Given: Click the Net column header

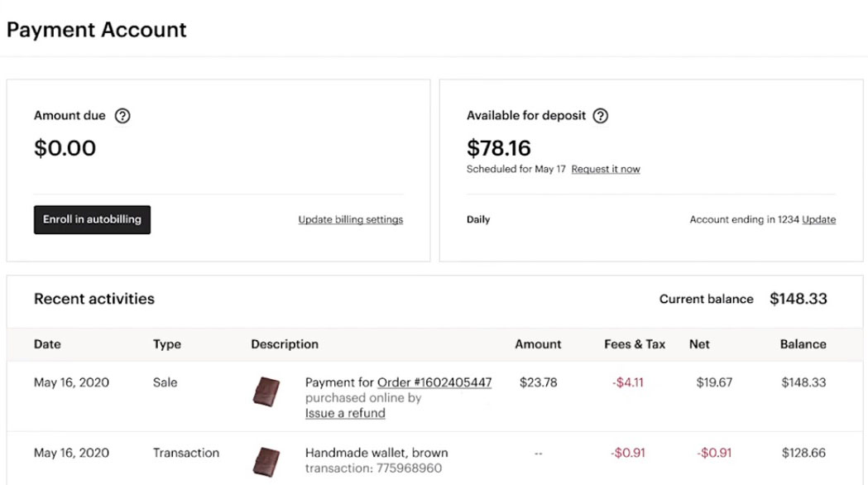Looking at the screenshot, I should 699,344.
